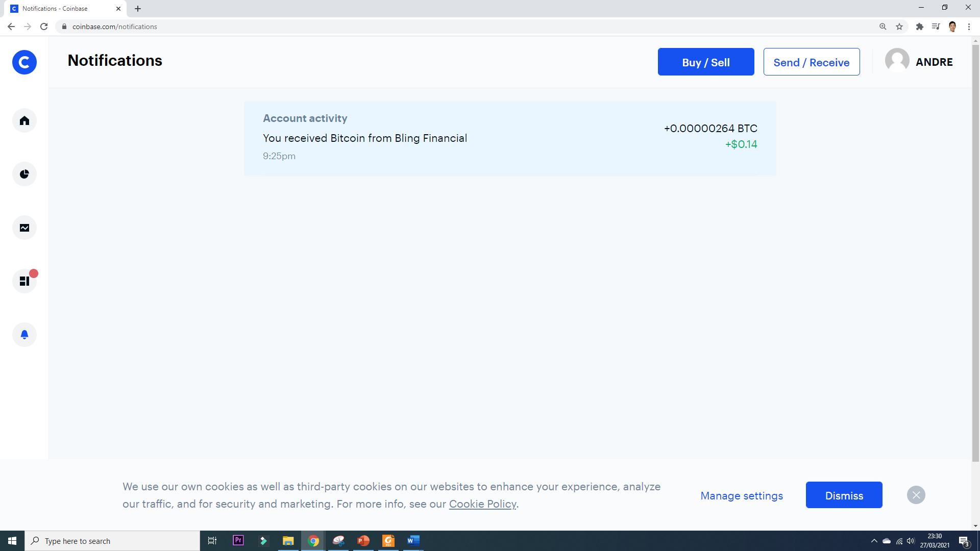Select the Notifications bell icon
Viewport: 980px width, 551px height.
point(24,334)
